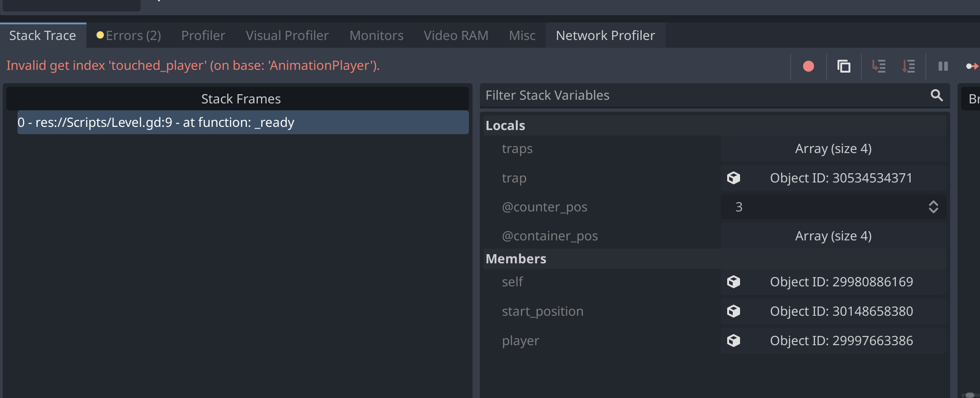Toggle the Skip Breakpoints red circle button
The image size is (980, 398).
809,67
